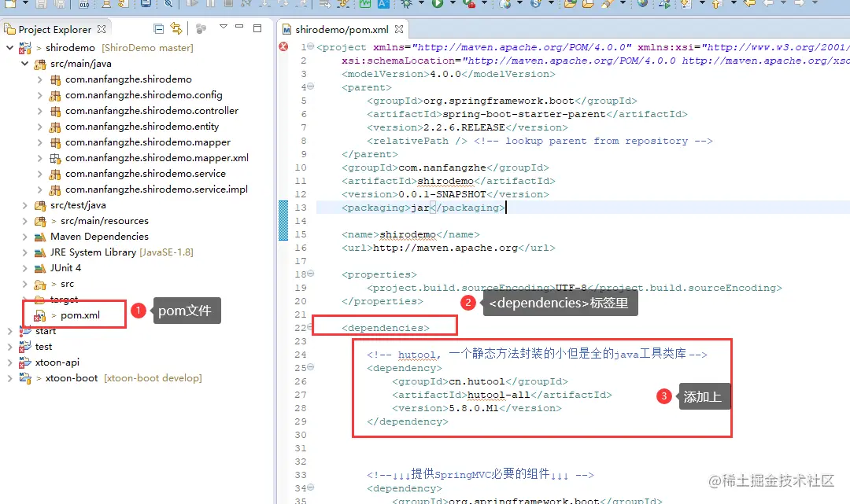The height and width of the screenshot is (504, 850).
Task: Close the shirodemo/pom.xml editor tab
Action: (399, 29)
